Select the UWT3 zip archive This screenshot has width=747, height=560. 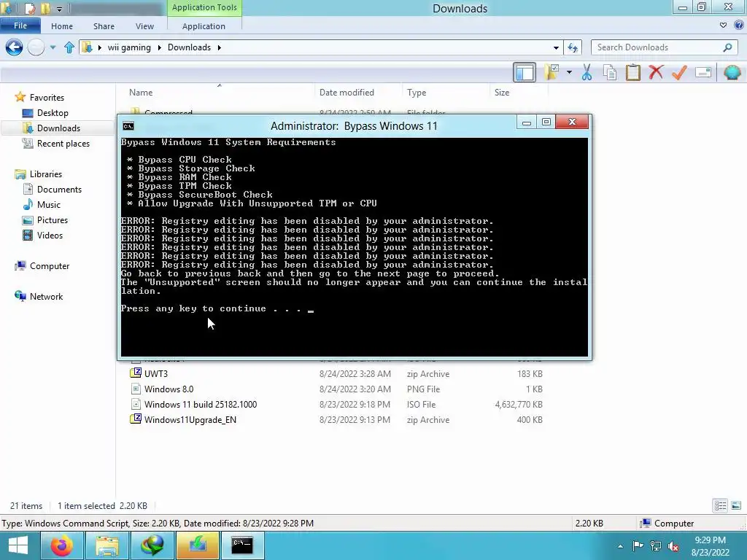156,374
